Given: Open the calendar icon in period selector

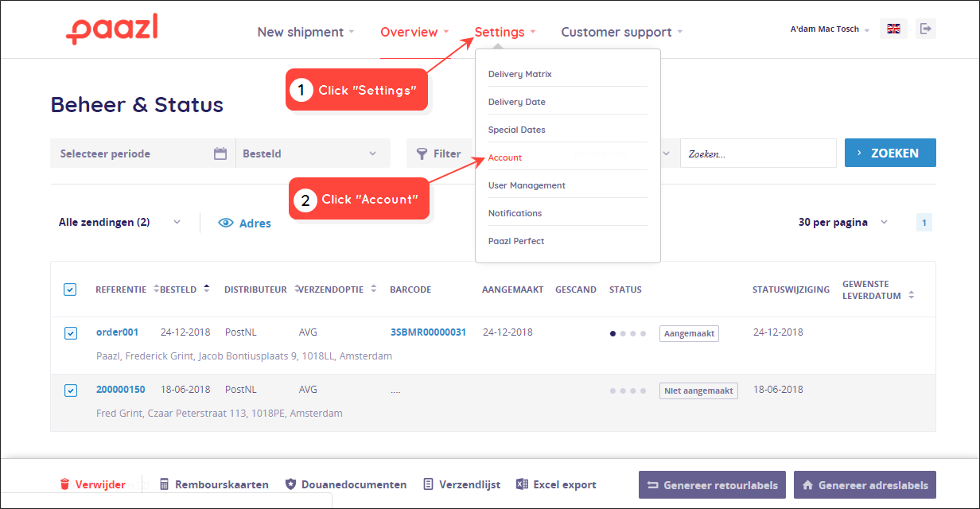Looking at the screenshot, I should pos(220,153).
